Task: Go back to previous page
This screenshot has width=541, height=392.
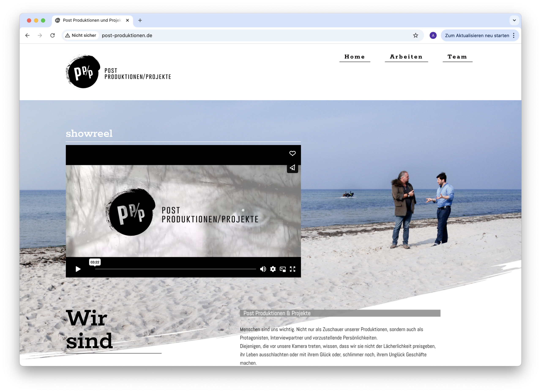Action: pyautogui.click(x=27, y=35)
